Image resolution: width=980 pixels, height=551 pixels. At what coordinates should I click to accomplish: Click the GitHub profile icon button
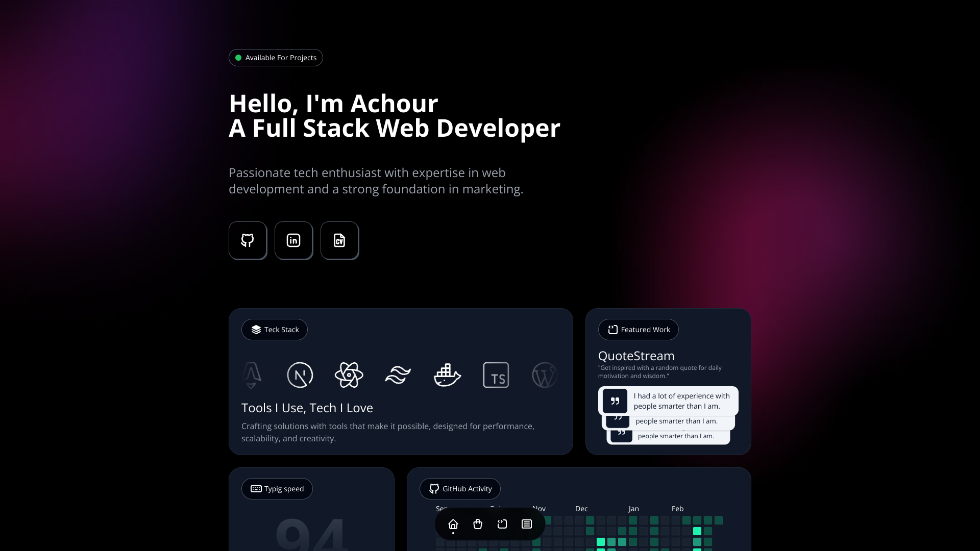pyautogui.click(x=248, y=240)
